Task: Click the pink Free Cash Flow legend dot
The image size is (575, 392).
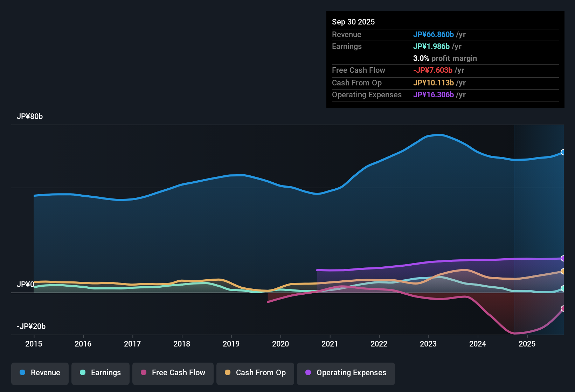Action: pyautogui.click(x=144, y=373)
